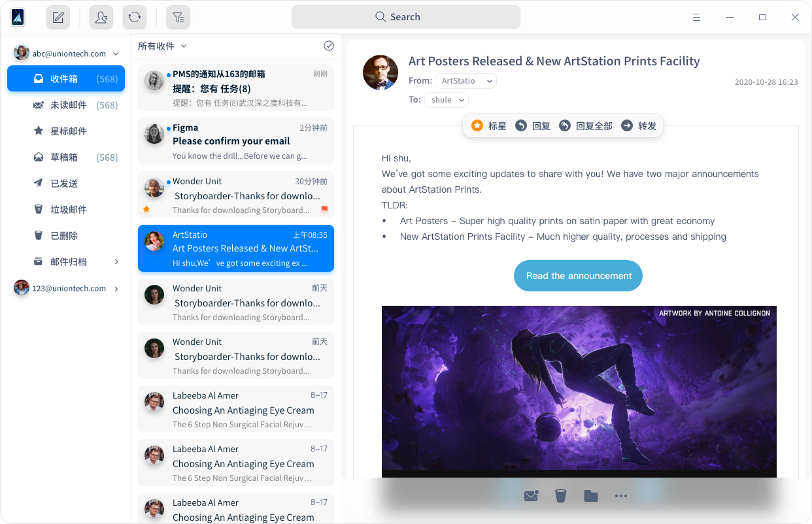This screenshot has height=524, width=812.
Task: Open the more options ellipsis icon
Action: click(621, 496)
